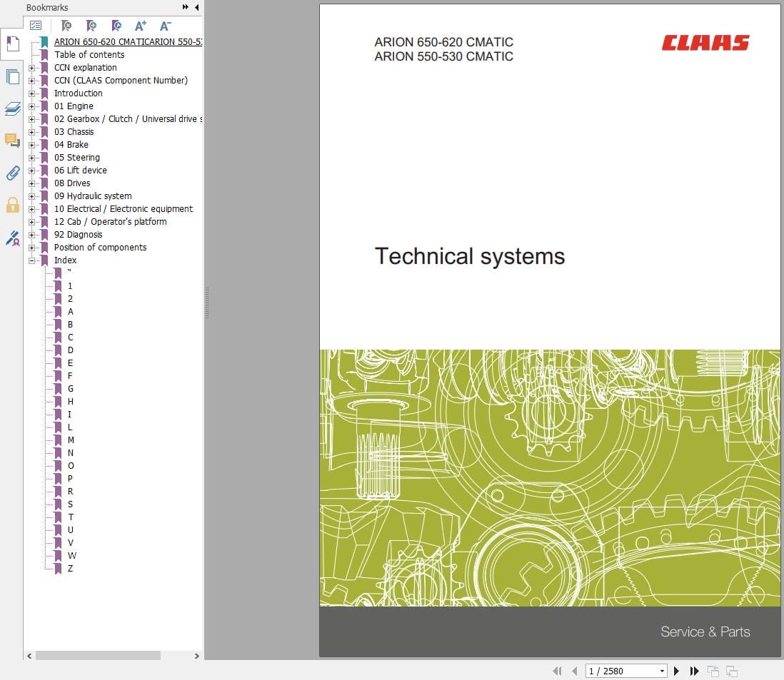Open index letter P bookmark

pyautogui.click(x=71, y=479)
